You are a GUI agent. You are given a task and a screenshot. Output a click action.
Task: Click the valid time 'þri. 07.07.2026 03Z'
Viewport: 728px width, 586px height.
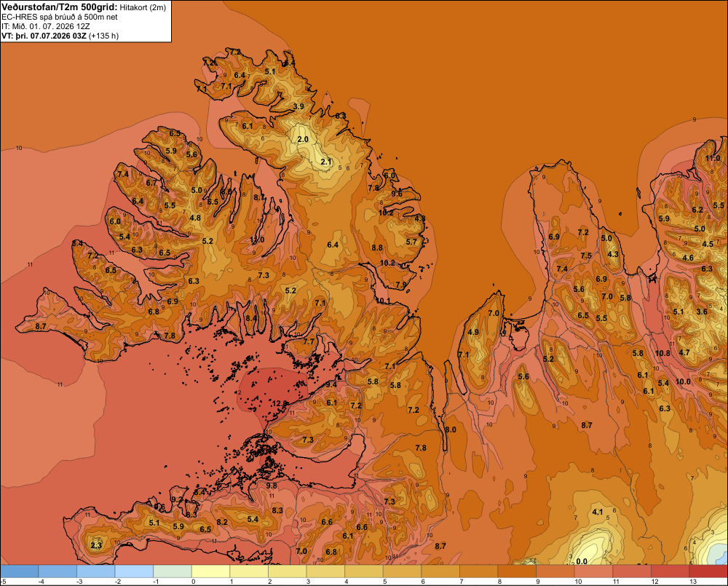pos(50,36)
